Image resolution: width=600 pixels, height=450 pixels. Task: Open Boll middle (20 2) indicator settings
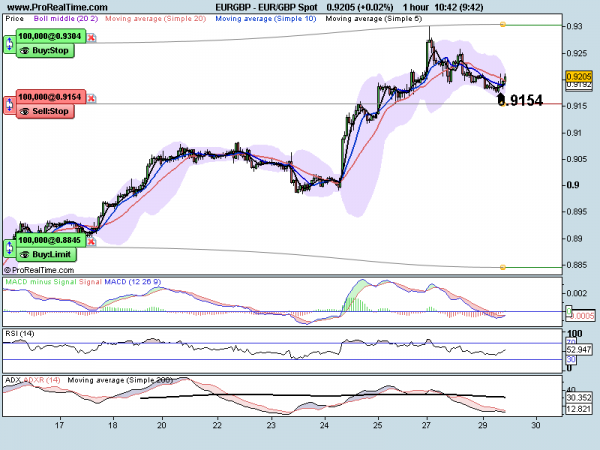tap(66, 18)
